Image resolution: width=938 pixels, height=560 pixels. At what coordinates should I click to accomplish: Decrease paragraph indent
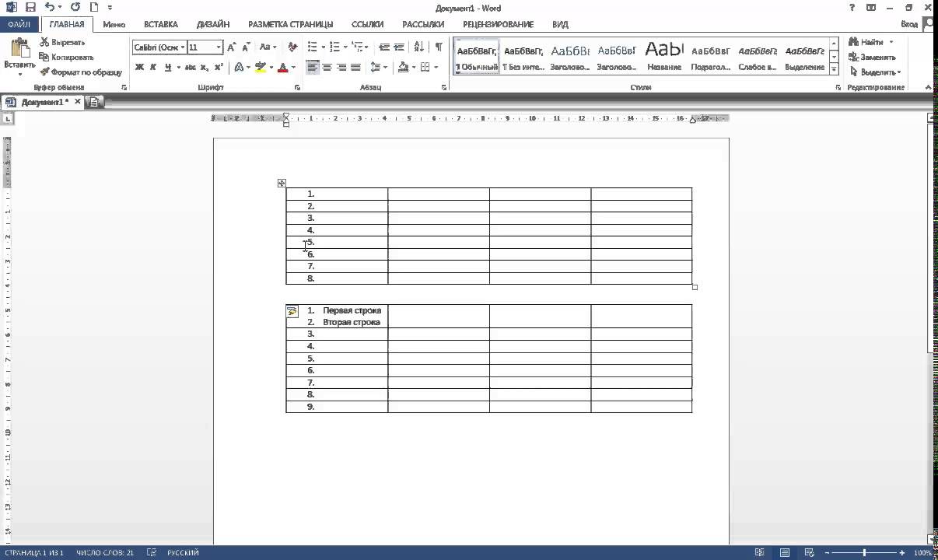[383, 47]
